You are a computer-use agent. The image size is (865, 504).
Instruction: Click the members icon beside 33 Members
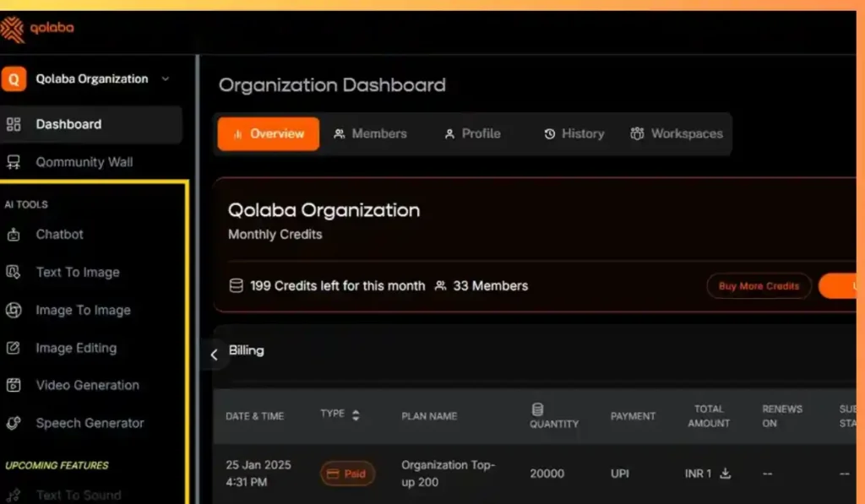(x=440, y=285)
